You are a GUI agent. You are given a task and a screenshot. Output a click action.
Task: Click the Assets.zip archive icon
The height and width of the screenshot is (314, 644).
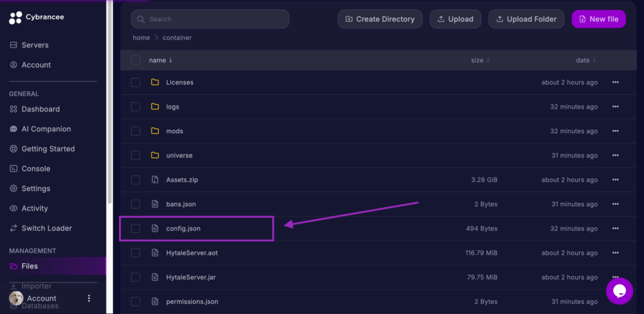(x=155, y=180)
